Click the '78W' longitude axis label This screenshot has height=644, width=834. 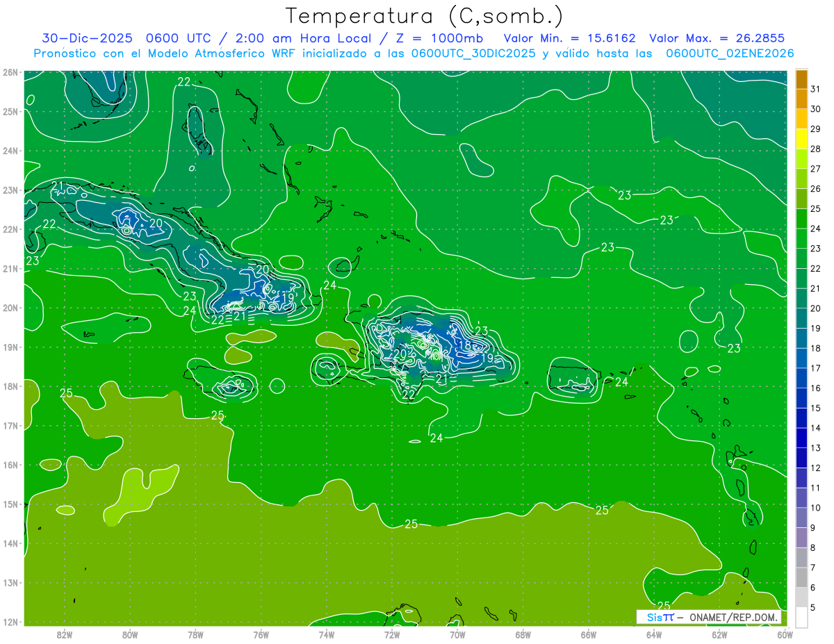click(x=195, y=634)
